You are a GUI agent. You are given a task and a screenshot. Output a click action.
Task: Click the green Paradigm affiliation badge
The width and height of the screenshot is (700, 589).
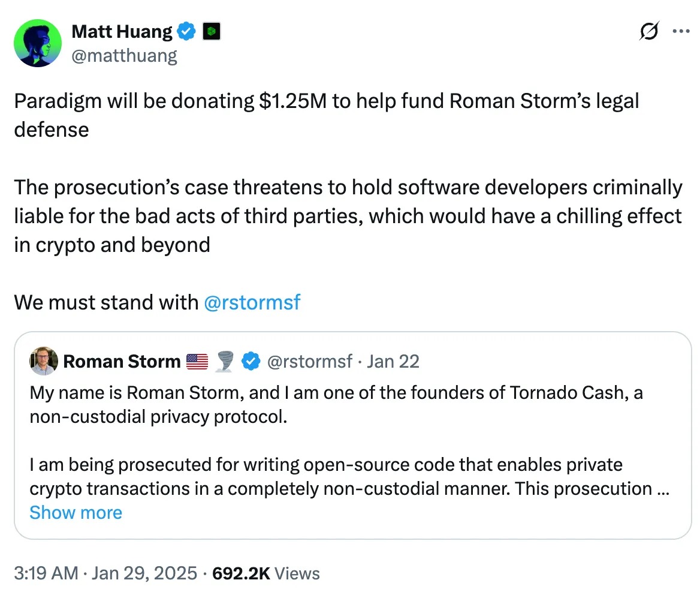211,32
